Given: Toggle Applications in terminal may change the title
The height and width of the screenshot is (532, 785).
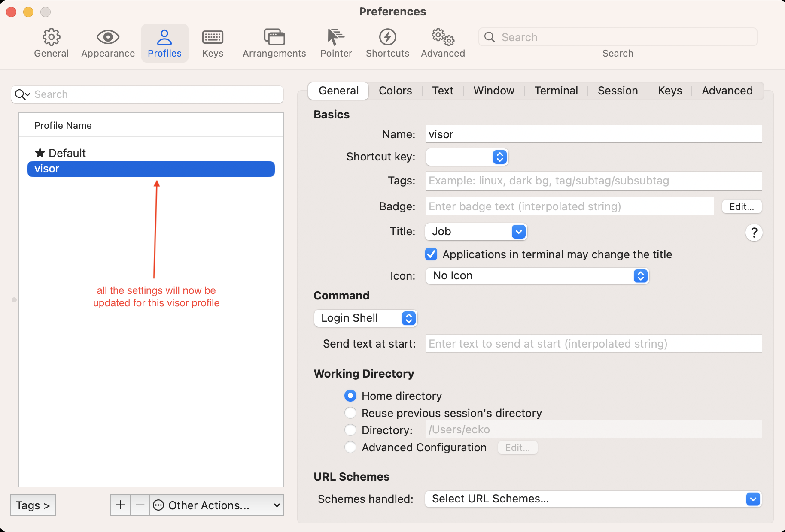Looking at the screenshot, I should [431, 254].
